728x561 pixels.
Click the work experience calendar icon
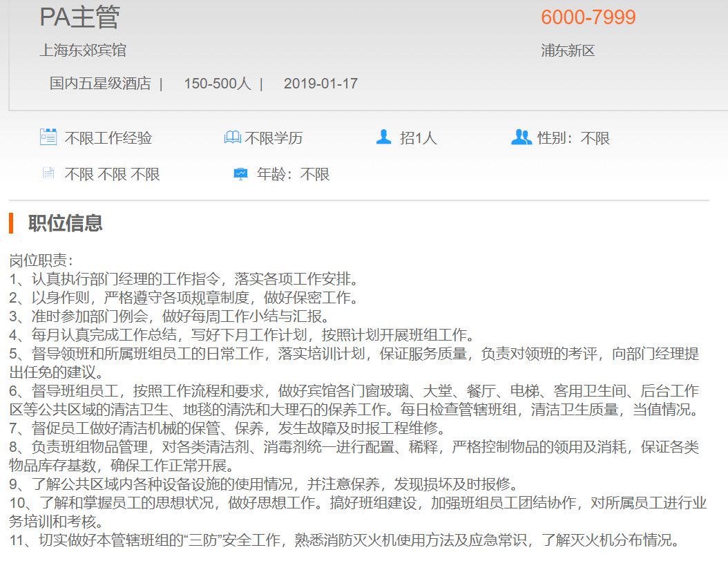pyautogui.click(x=48, y=137)
